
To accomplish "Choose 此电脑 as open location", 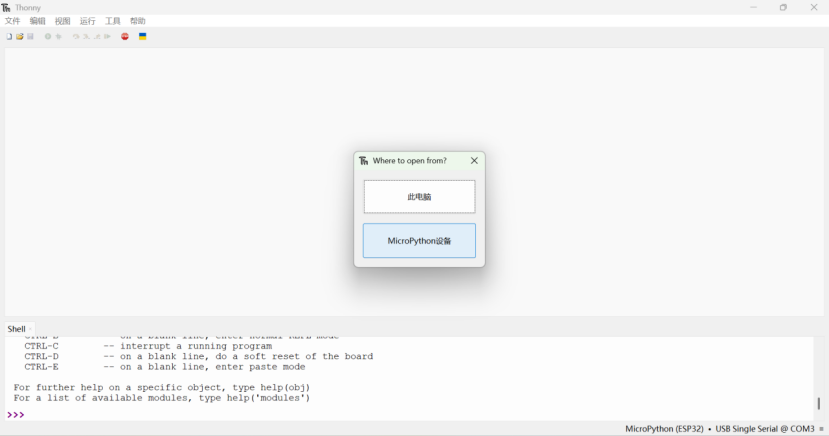I will tap(419, 197).
